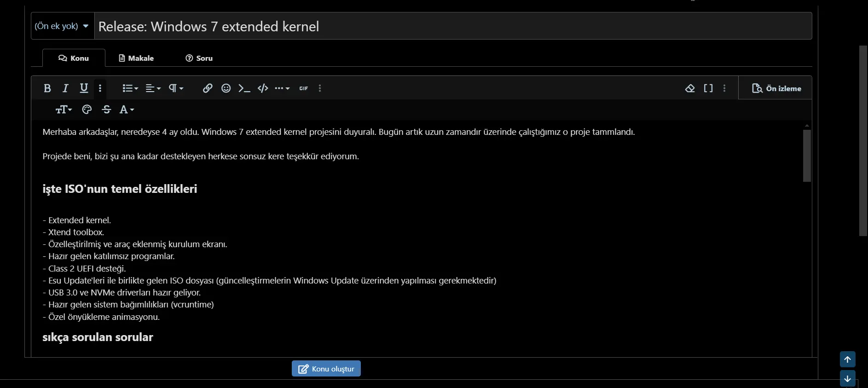Viewport: 868px width, 388px height.
Task: Click the line '- Extended kernel.'
Action: [77, 220]
